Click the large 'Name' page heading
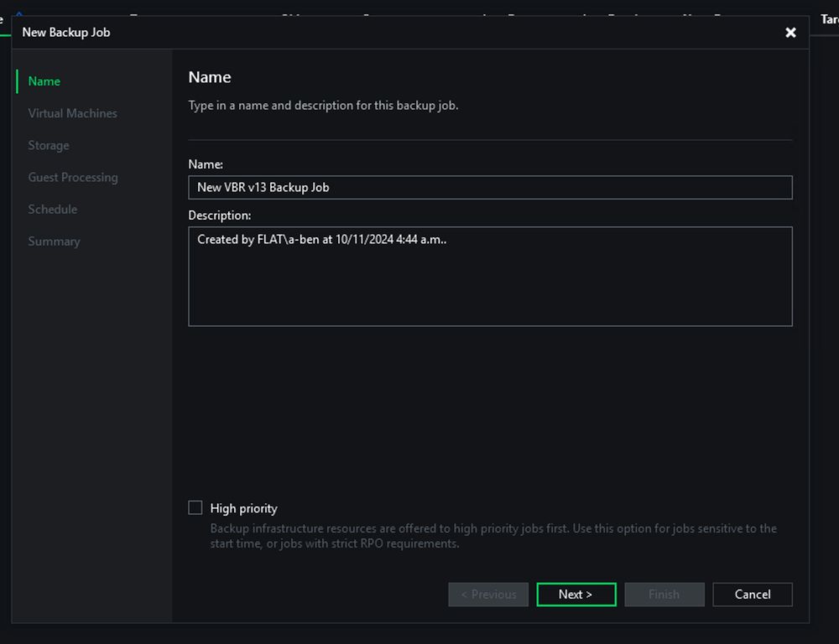This screenshot has width=839, height=644. (210, 77)
